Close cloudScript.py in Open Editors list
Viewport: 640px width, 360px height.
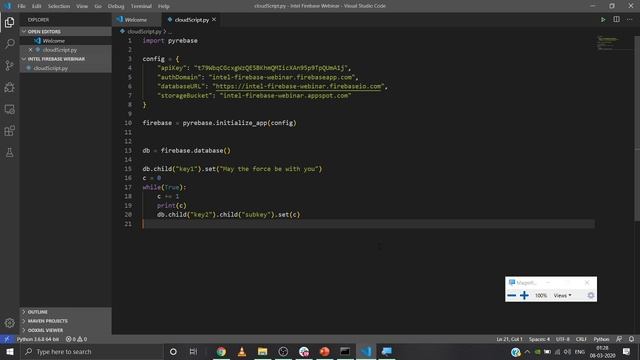(30, 50)
